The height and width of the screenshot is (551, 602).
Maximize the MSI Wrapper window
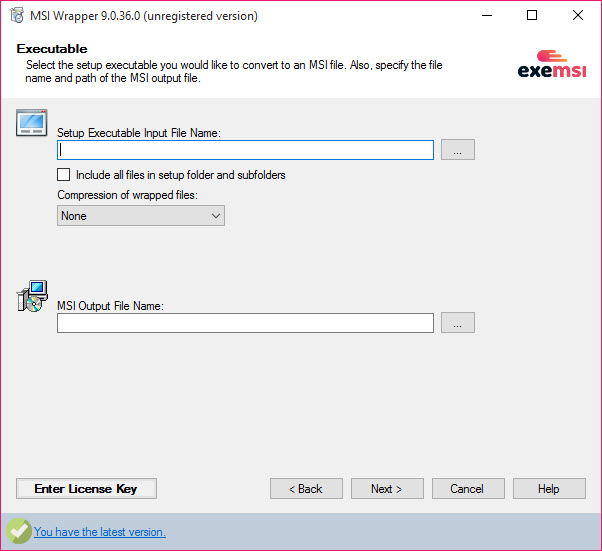[x=532, y=15]
